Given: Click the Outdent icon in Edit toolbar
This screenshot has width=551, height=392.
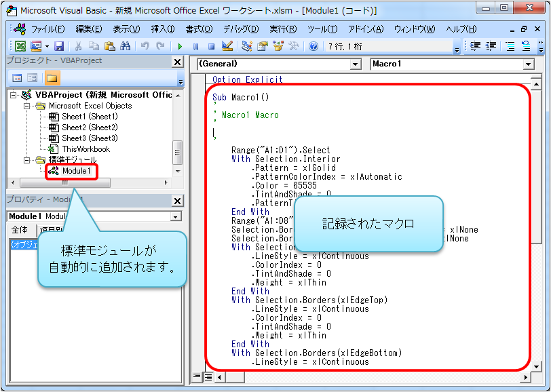Looking at the screenshot, I should click(491, 46).
